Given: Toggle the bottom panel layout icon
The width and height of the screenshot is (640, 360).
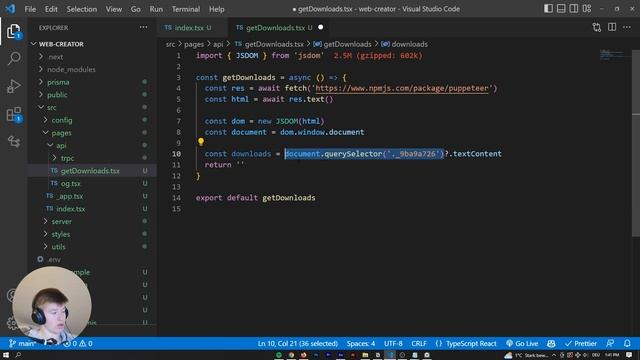Looking at the screenshot, I should [x=561, y=9].
